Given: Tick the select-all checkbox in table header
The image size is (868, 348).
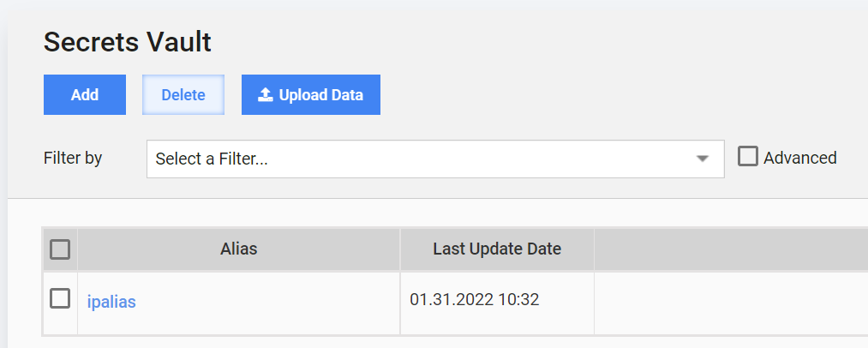Looking at the screenshot, I should coord(60,249).
